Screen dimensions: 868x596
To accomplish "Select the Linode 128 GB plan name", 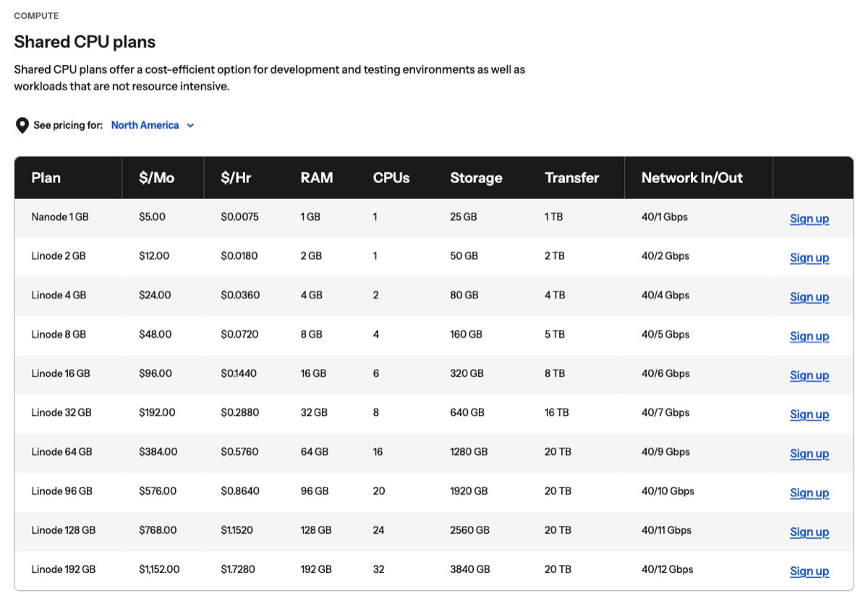I will point(64,530).
